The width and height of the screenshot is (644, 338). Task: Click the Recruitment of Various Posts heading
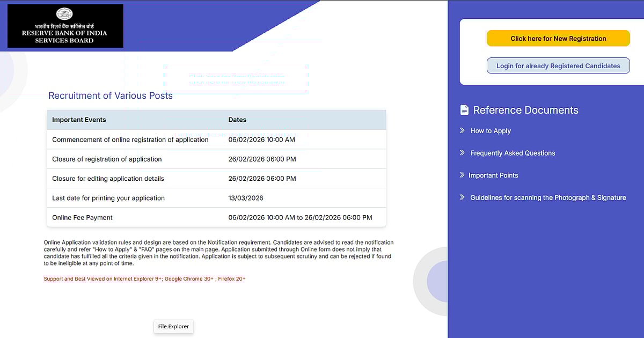110,95
